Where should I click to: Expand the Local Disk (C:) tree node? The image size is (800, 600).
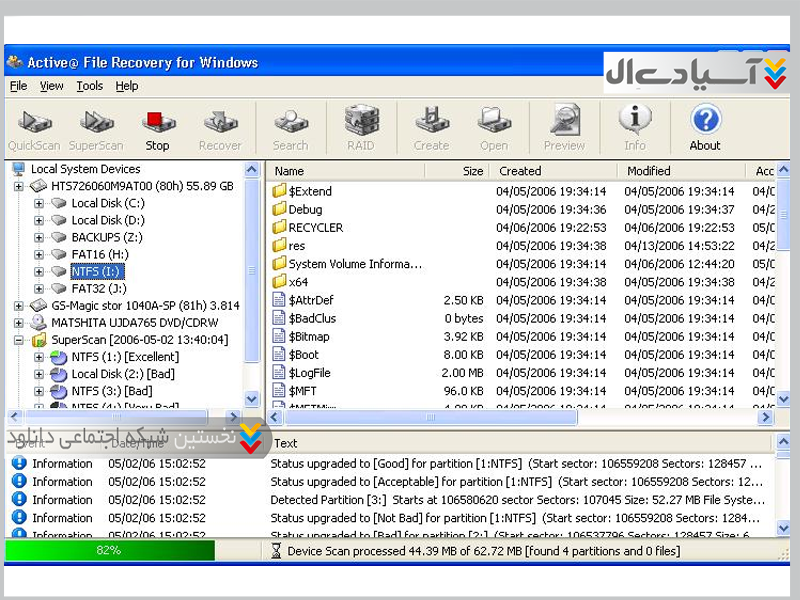39,203
